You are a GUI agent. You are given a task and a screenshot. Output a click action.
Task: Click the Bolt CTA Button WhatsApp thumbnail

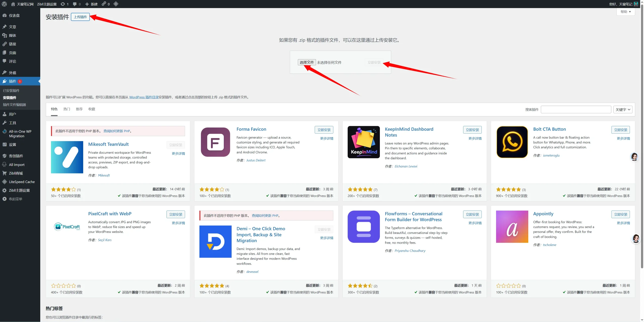[512, 142]
